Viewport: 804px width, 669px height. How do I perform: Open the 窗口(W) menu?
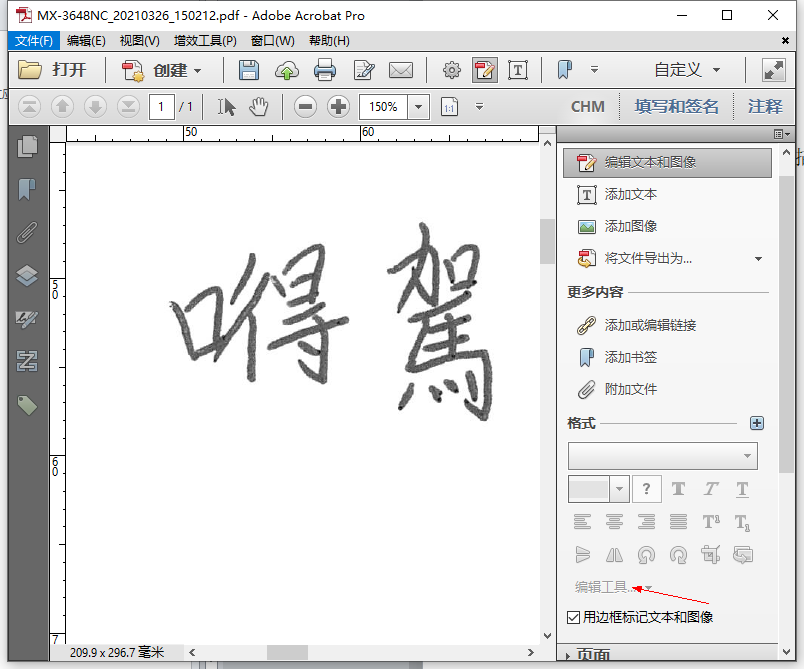point(273,40)
